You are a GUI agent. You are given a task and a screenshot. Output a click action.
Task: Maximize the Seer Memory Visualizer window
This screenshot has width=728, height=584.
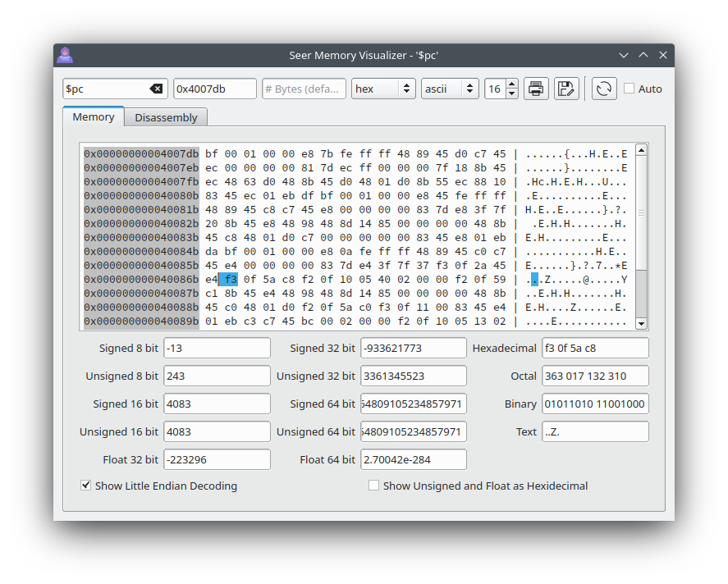pos(643,55)
